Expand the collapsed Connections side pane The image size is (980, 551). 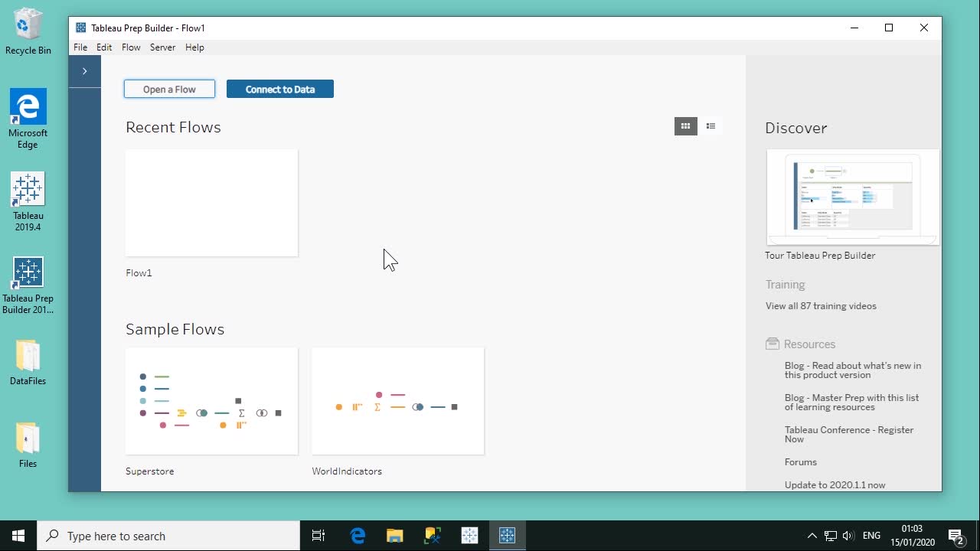[84, 71]
